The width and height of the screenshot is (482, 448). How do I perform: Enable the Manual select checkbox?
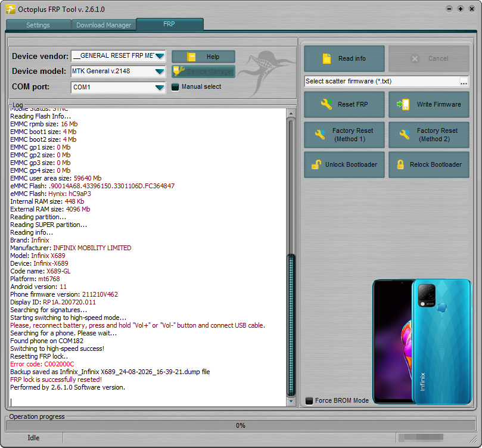[x=175, y=87]
